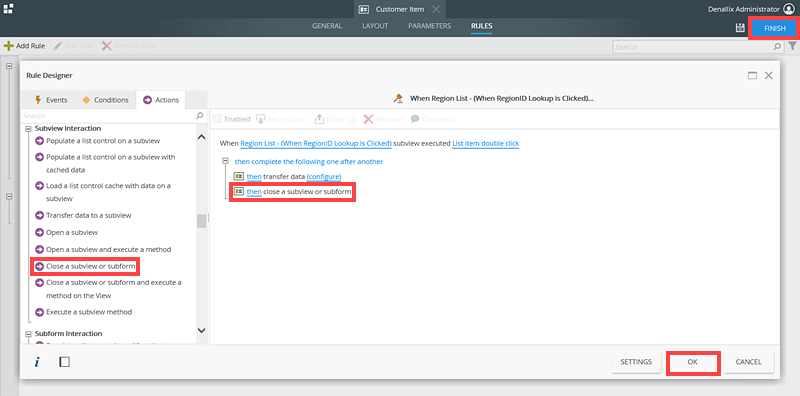Image resolution: width=800 pixels, height=396 pixels.
Task: Select 'Open a subview and execute a method'
Action: [x=109, y=250]
